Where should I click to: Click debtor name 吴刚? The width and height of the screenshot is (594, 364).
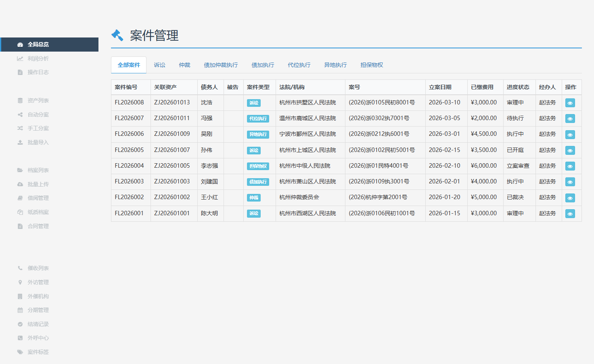[207, 134]
